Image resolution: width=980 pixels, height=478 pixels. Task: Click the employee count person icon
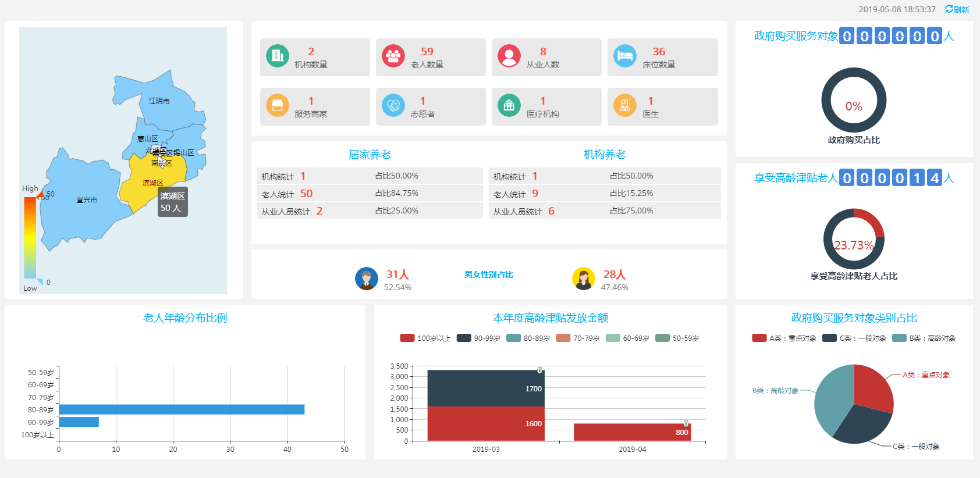click(509, 56)
